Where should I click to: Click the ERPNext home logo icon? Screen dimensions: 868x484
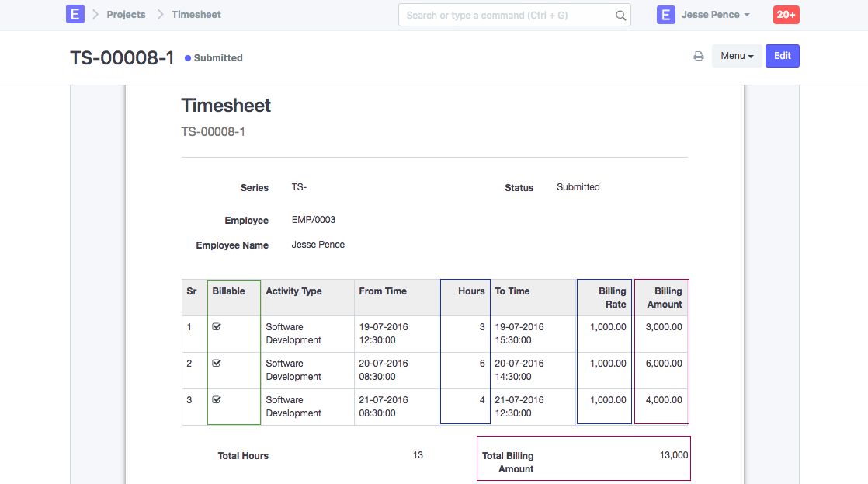click(x=75, y=15)
